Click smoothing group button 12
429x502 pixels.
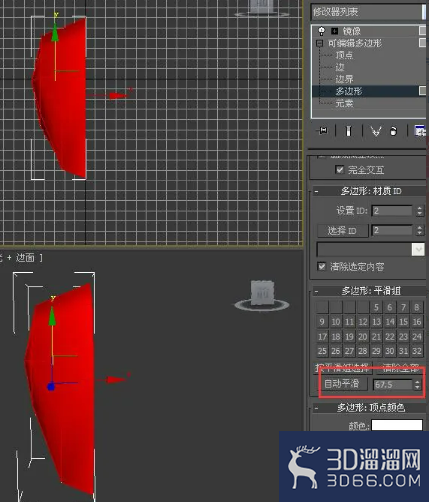[363, 322]
